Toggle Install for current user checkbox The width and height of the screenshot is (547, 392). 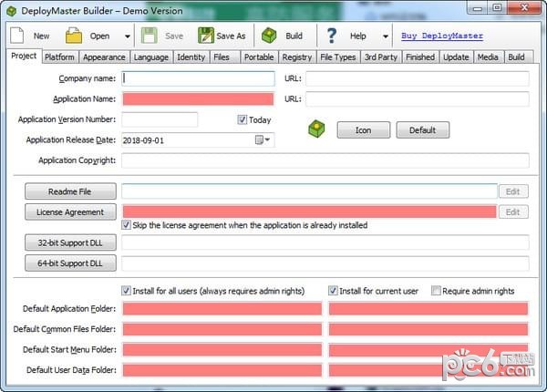point(333,291)
